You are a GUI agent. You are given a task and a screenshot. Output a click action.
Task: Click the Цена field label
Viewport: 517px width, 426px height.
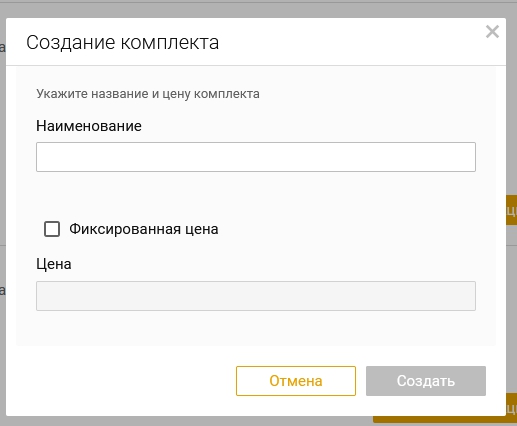click(x=54, y=264)
